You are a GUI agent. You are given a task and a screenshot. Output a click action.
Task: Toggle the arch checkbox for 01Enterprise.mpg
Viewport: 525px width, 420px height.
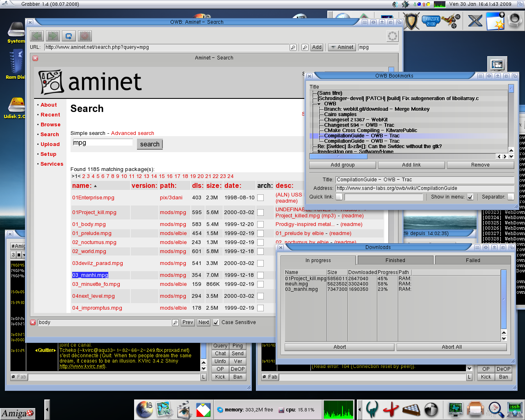tap(260, 198)
